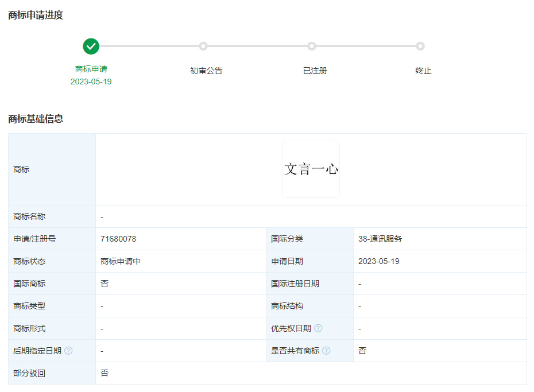Click the 商标基础信息 section heading

(34, 119)
